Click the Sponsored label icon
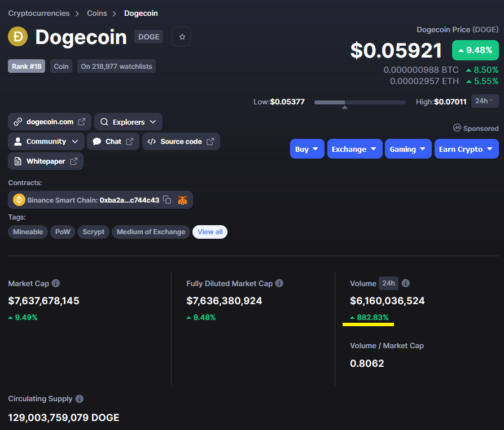The width and height of the screenshot is (504, 430). pos(457,128)
